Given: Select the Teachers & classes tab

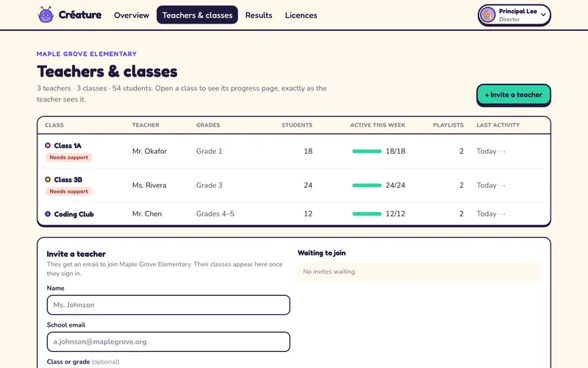Looking at the screenshot, I should pos(197,15).
